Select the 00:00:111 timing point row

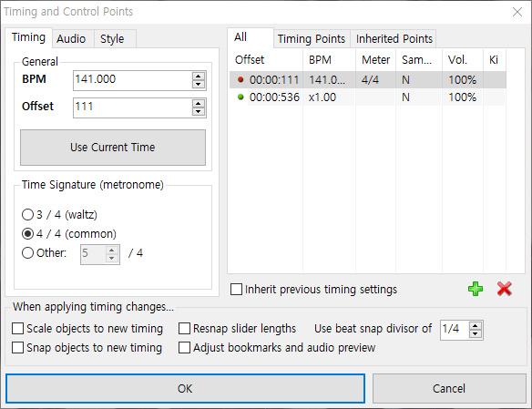(x=368, y=79)
